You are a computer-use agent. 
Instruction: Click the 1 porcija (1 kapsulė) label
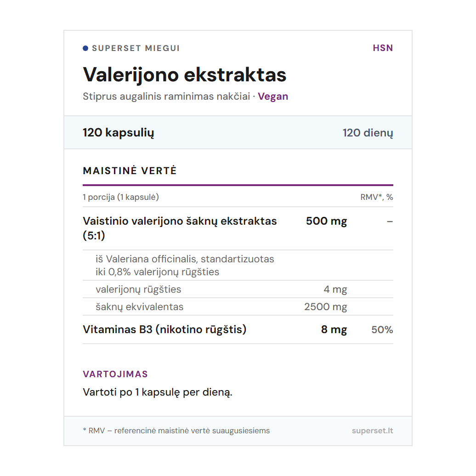121,197
